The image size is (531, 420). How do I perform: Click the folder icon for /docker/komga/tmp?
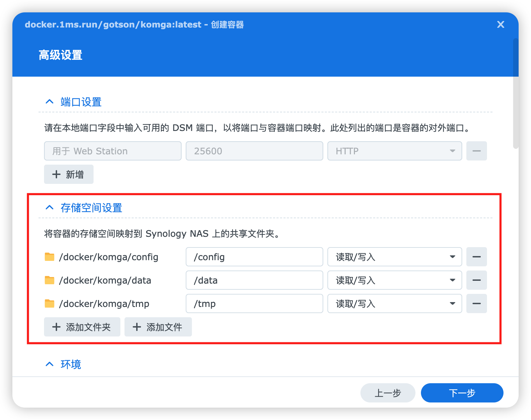(50, 303)
